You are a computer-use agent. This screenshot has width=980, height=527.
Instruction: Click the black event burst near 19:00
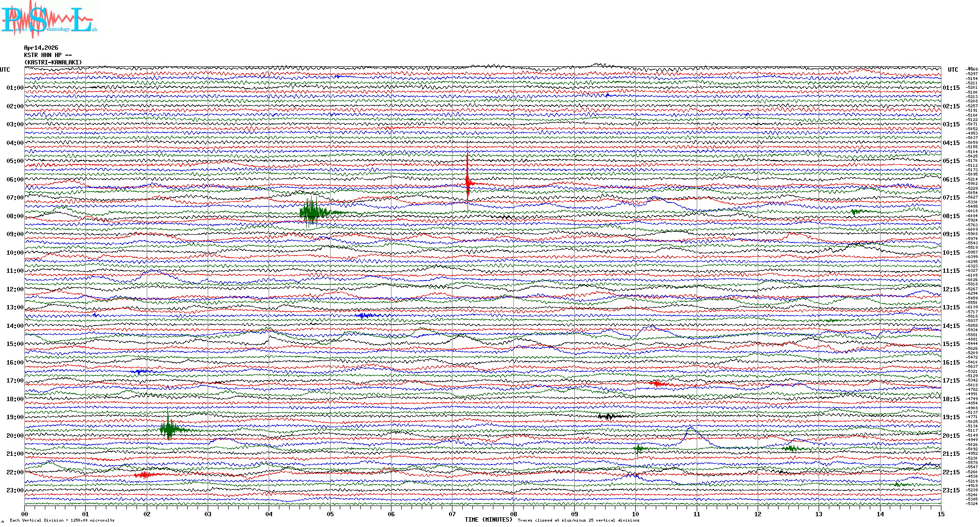pyautogui.click(x=608, y=416)
